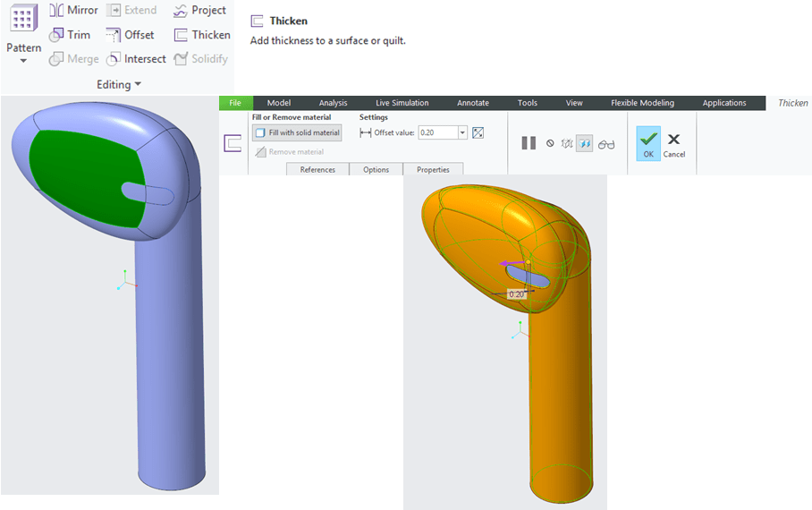Click the Mirror tool icon
812x510 pixels.
pos(56,11)
